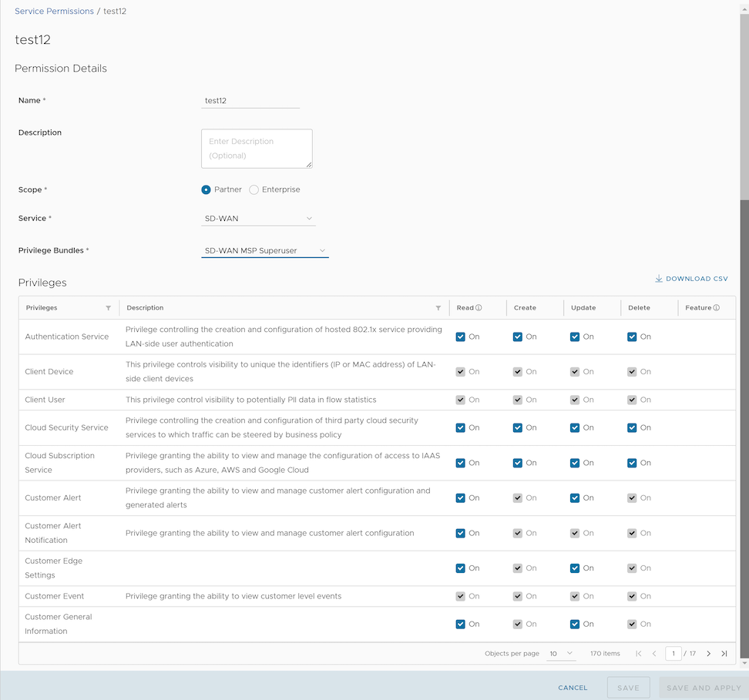
Task: Click the Cancel button
Action: pyautogui.click(x=573, y=688)
